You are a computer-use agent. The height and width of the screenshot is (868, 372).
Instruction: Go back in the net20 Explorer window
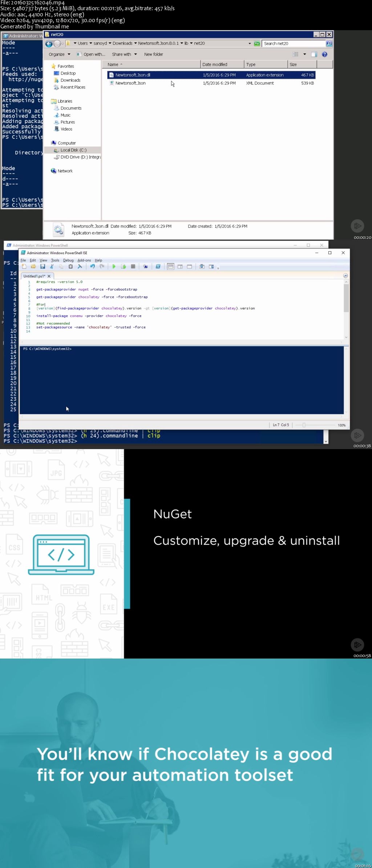49,44
